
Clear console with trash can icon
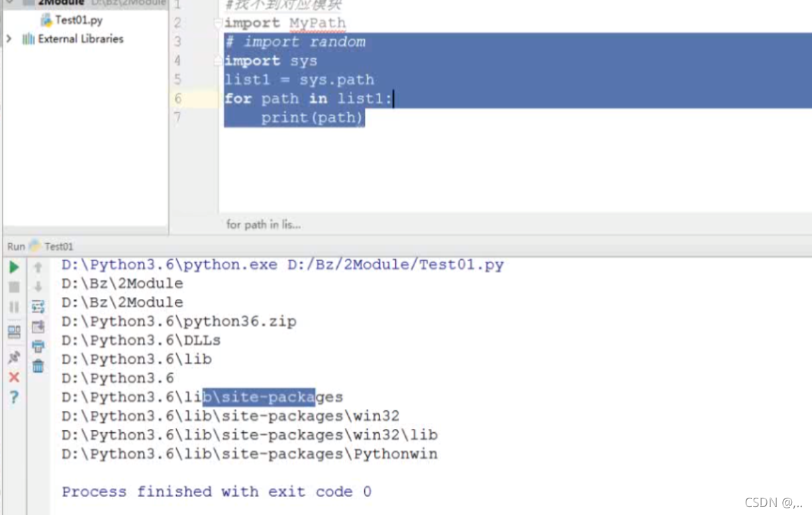(38, 366)
